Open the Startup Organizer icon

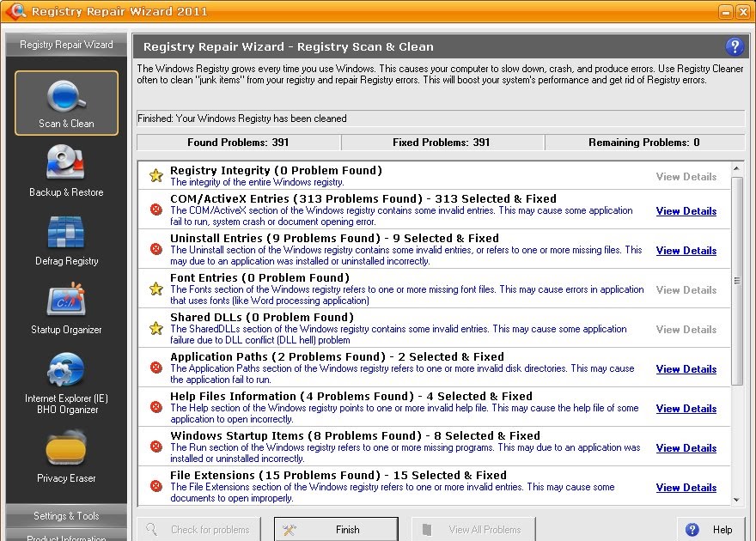coord(66,300)
